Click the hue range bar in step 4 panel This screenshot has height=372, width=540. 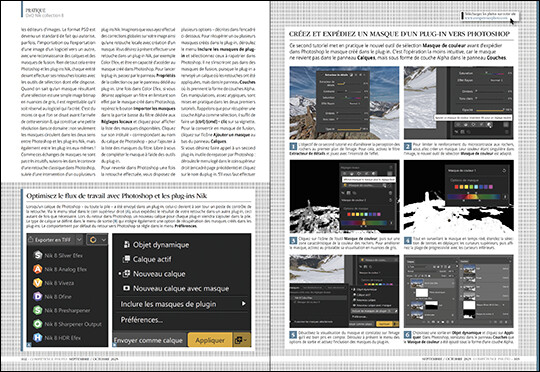(x=474, y=197)
